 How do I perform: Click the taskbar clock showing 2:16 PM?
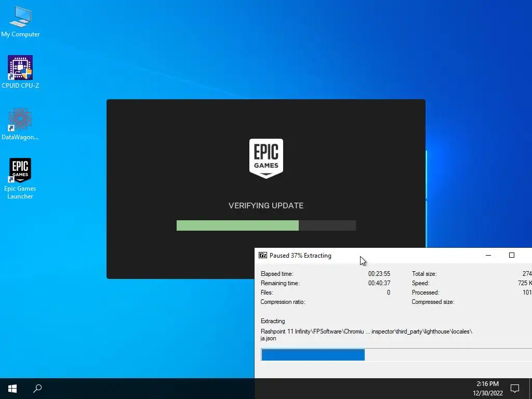coord(487,384)
